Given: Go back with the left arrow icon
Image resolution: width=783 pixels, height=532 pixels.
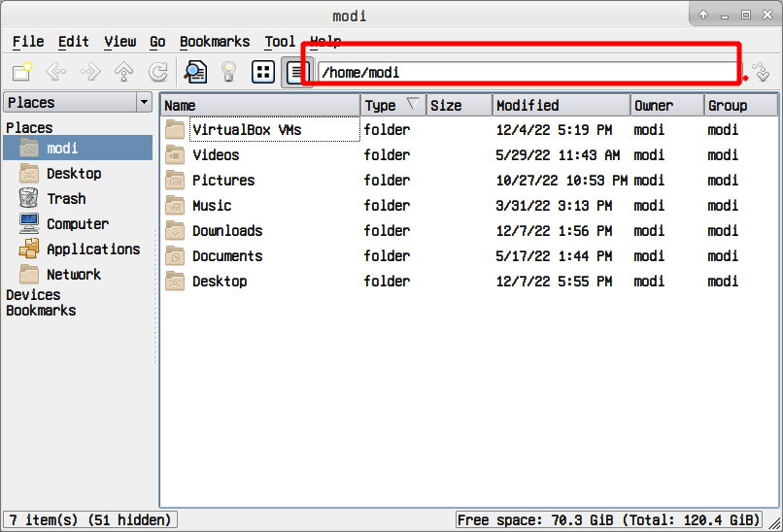Looking at the screenshot, I should (x=56, y=72).
